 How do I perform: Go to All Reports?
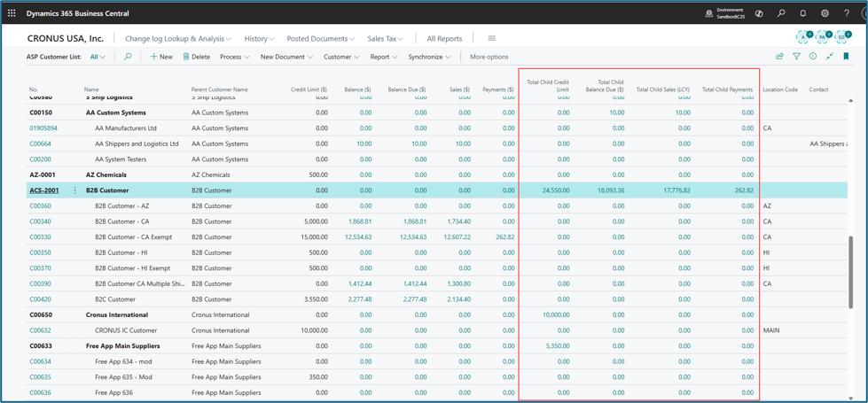pos(444,39)
